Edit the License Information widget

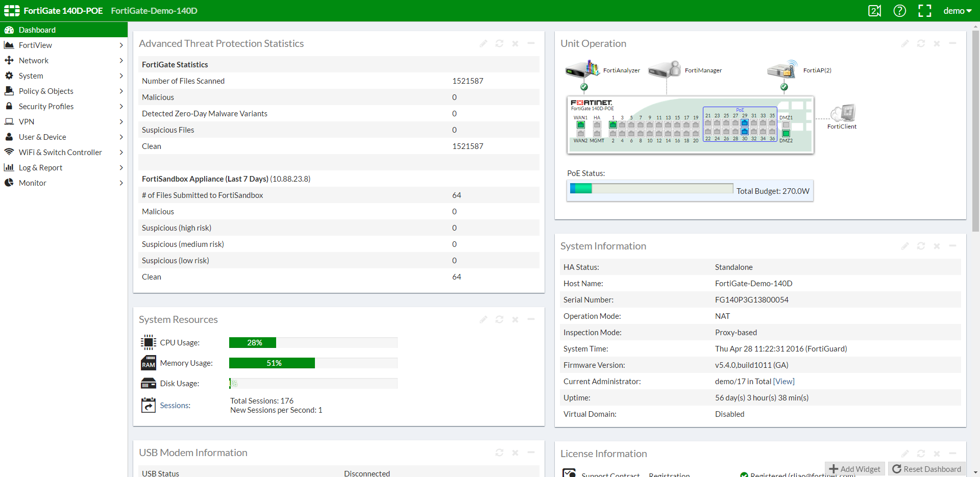905,454
